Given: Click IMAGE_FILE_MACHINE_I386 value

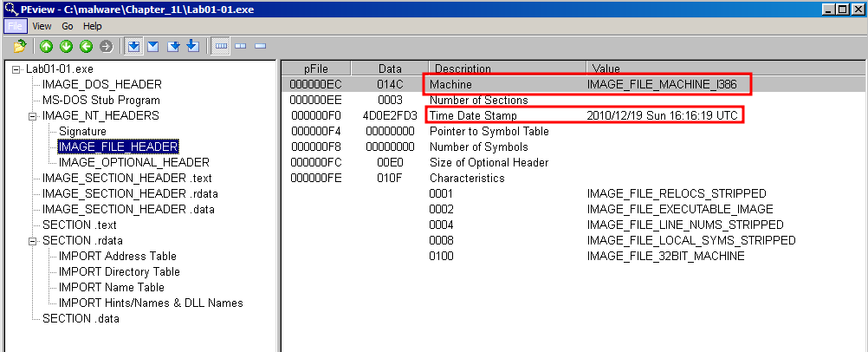Looking at the screenshot, I should click(662, 85).
